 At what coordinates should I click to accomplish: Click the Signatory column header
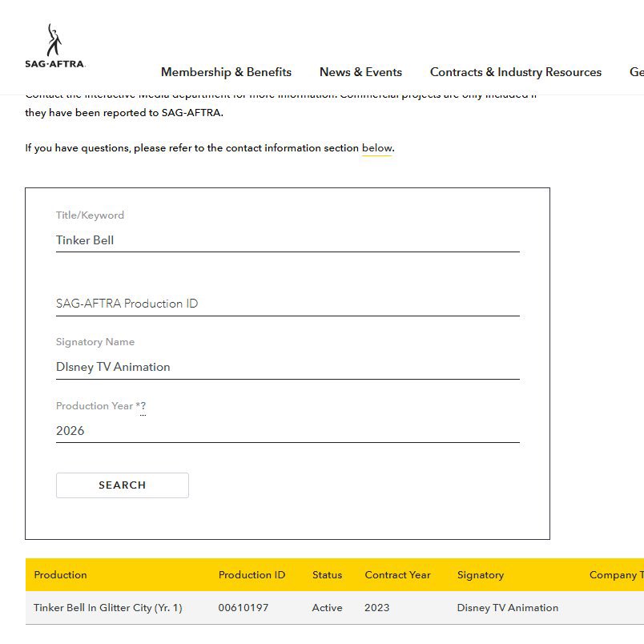[481, 574]
